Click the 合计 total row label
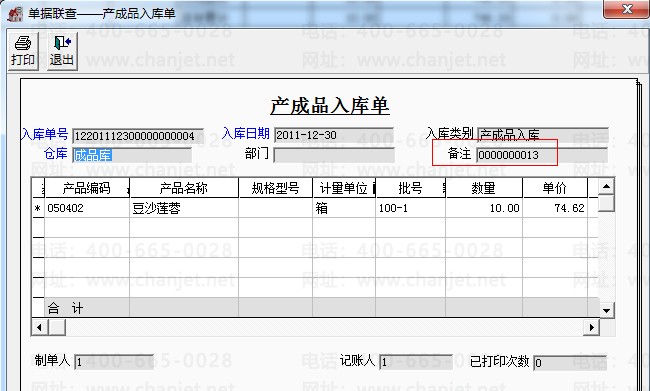Viewport: 650px width, 391px height. tap(65, 308)
